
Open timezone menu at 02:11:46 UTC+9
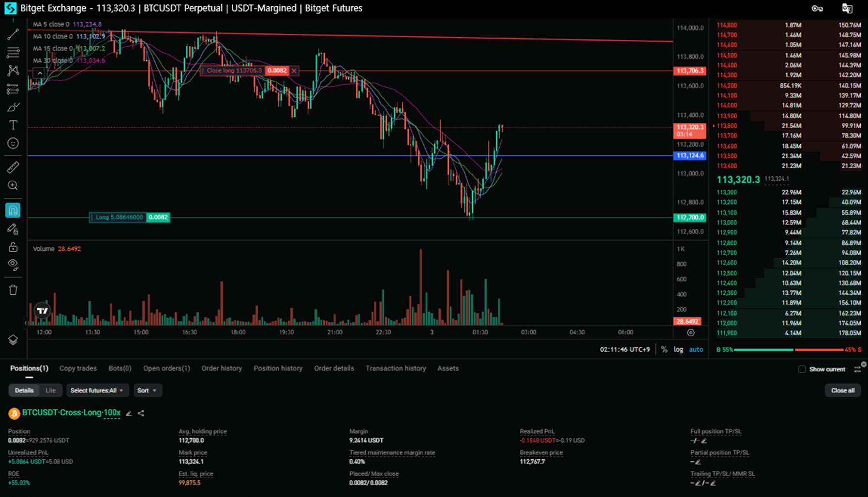tap(625, 349)
